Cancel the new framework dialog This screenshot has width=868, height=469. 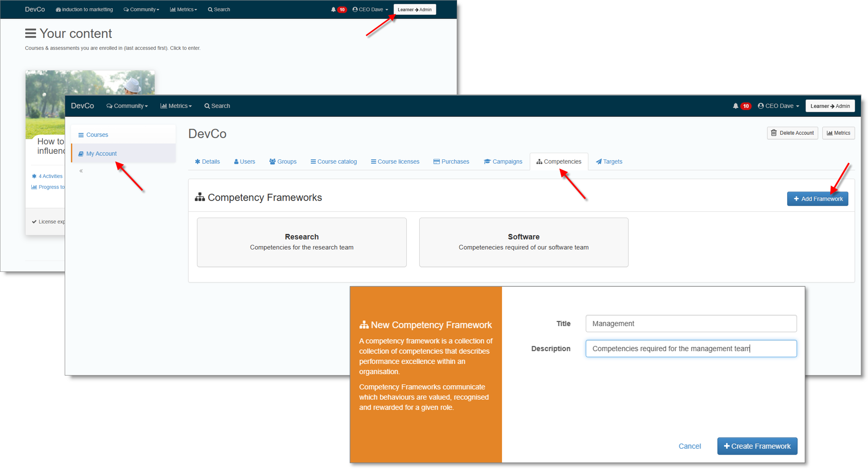point(689,446)
